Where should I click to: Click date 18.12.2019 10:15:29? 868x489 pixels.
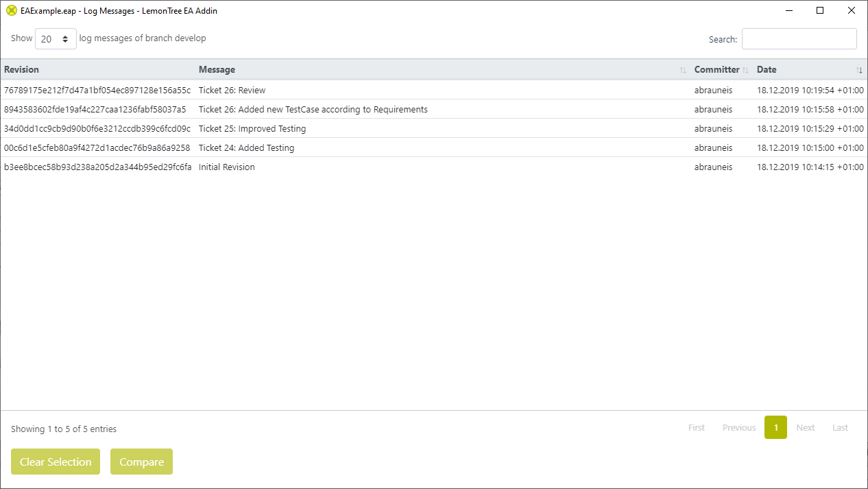click(x=810, y=128)
